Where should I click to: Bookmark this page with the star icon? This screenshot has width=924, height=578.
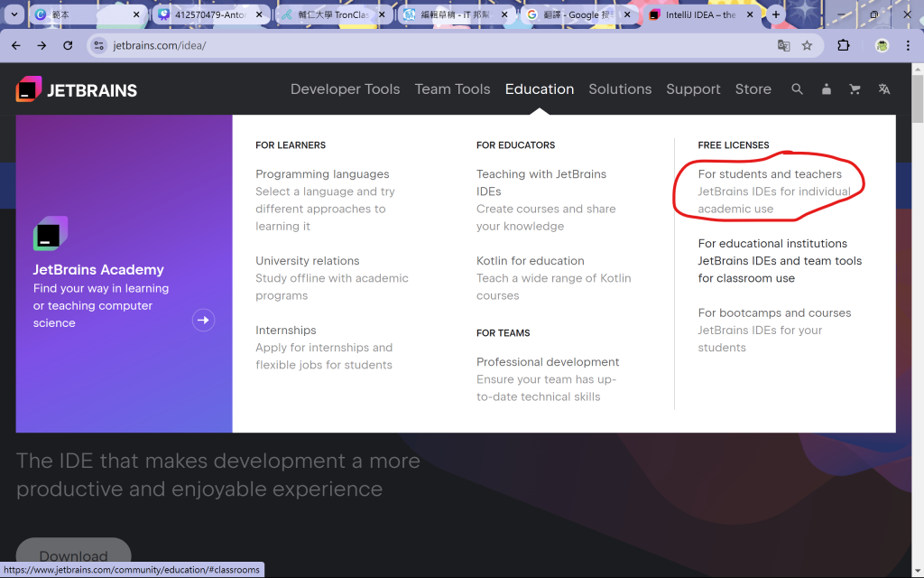point(808,45)
